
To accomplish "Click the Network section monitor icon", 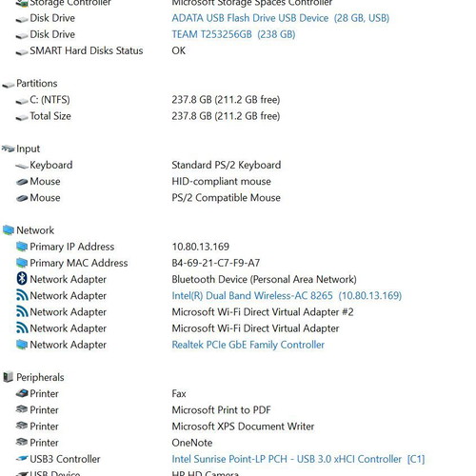I will [x=9, y=230].
